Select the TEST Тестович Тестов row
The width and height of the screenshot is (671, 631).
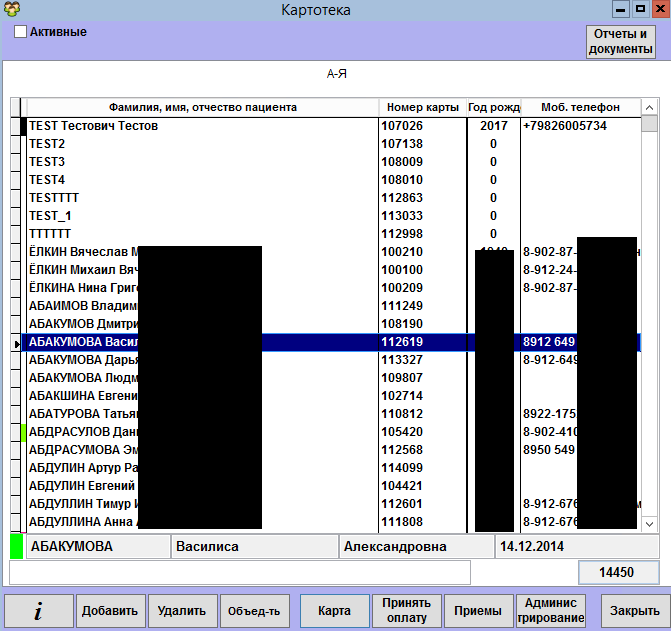point(200,126)
